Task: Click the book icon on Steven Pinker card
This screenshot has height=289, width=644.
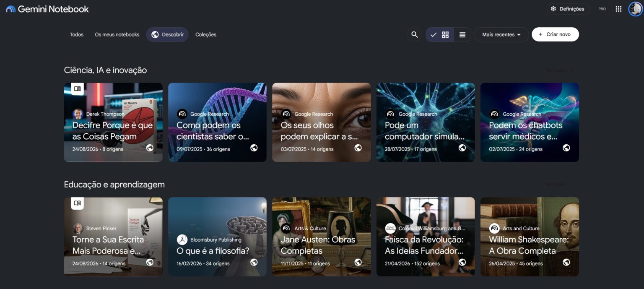Action: [77, 203]
